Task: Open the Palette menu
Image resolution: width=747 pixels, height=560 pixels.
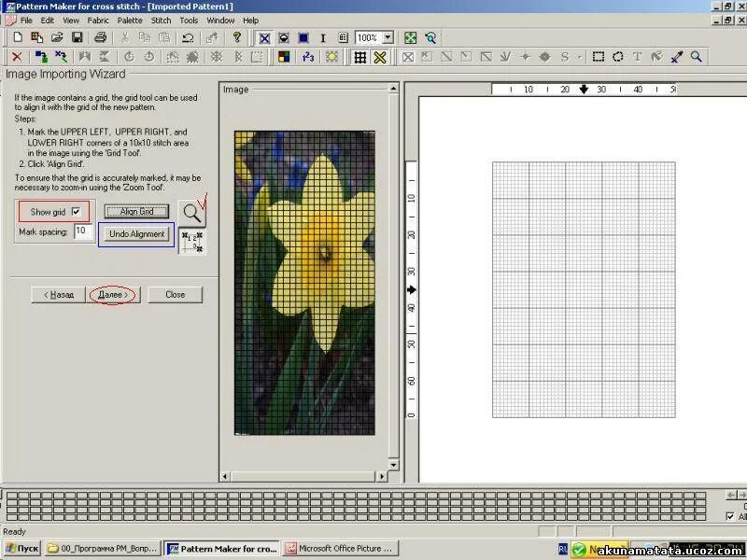Action: click(130, 21)
